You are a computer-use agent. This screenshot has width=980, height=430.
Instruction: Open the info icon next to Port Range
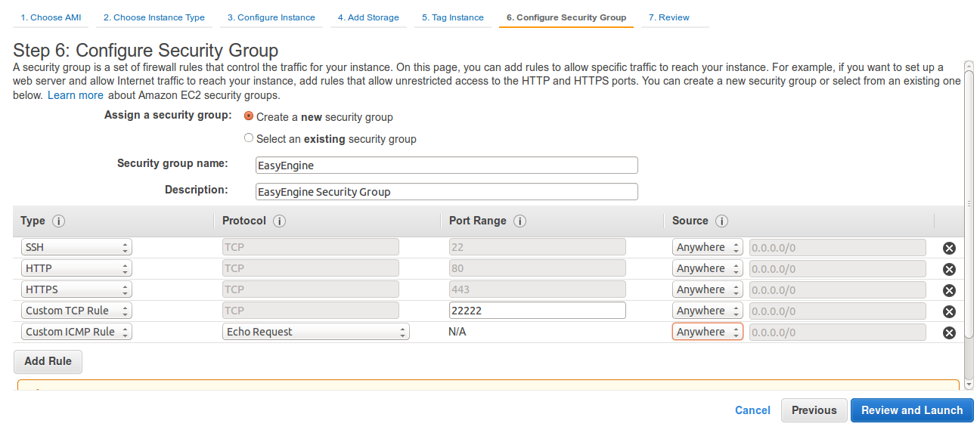click(519, 221)
